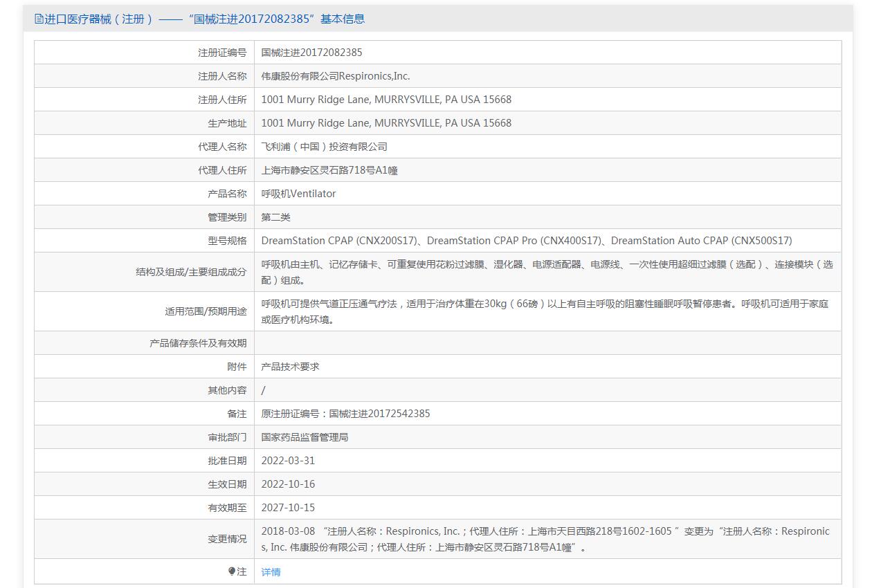Click product name 呼吸机Ventilator
This screenshot has width=872, height=588.
pos(298,194)
